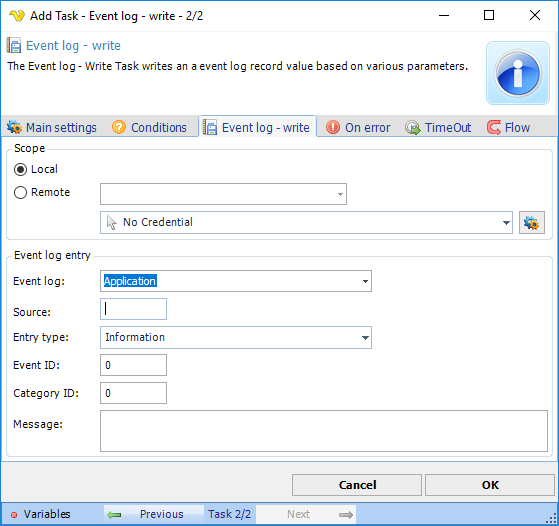Select the Event log - write tab
The image size is (559, 526).
[257, 127]
